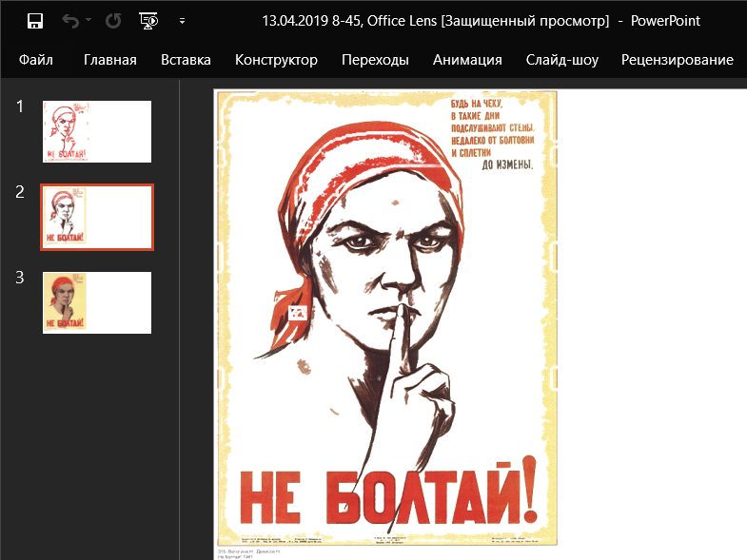Switch to the Слайд-шоу tab
747x560 pixels.
pyautogui.click(x=562, y=60)
